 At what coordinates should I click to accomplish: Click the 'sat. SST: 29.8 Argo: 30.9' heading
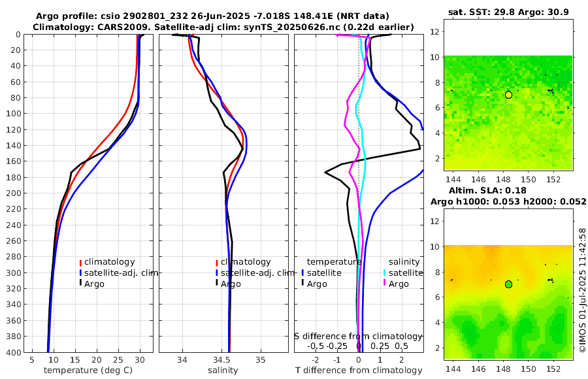pos(508,12)
